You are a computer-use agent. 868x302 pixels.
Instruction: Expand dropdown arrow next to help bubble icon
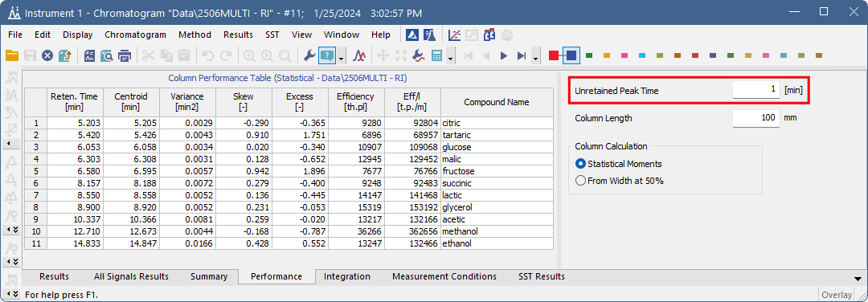point(342,57)
